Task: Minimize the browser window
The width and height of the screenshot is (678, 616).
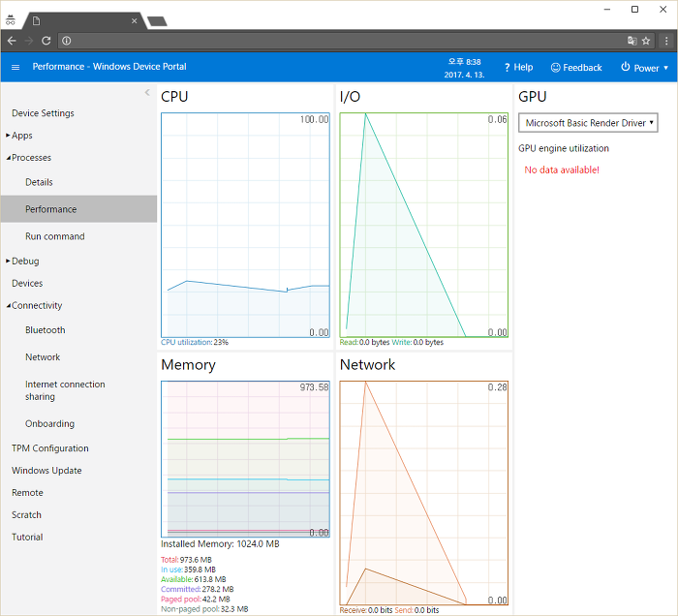Action: click(607, 10)
